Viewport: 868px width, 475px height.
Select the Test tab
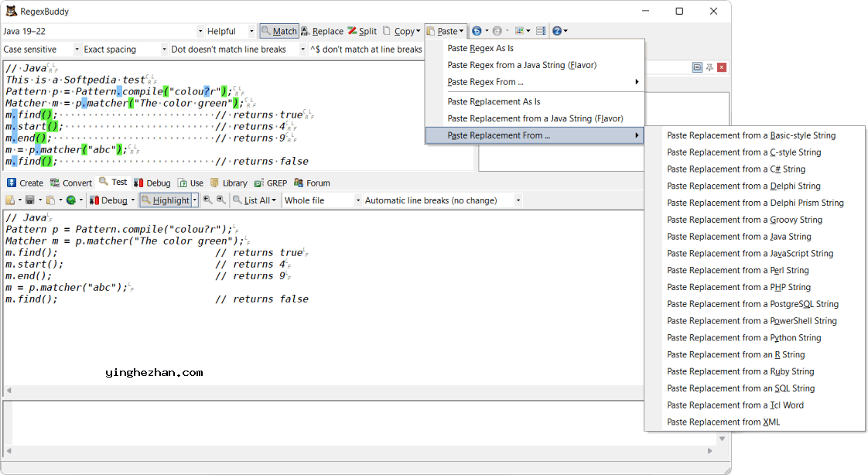(x=113, y=182)
